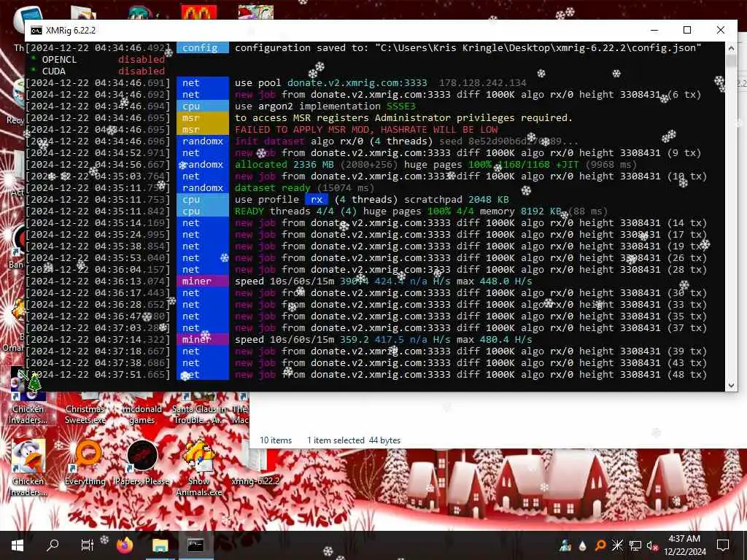The image size is (747, 560).
Task: Open the Everything search desktop shortcut
Action: [85, 463]
